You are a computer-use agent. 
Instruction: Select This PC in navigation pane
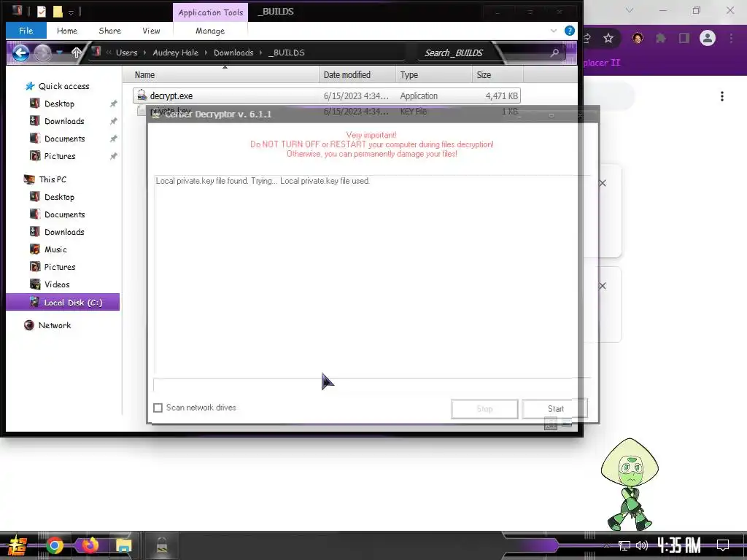click(53, 179)
